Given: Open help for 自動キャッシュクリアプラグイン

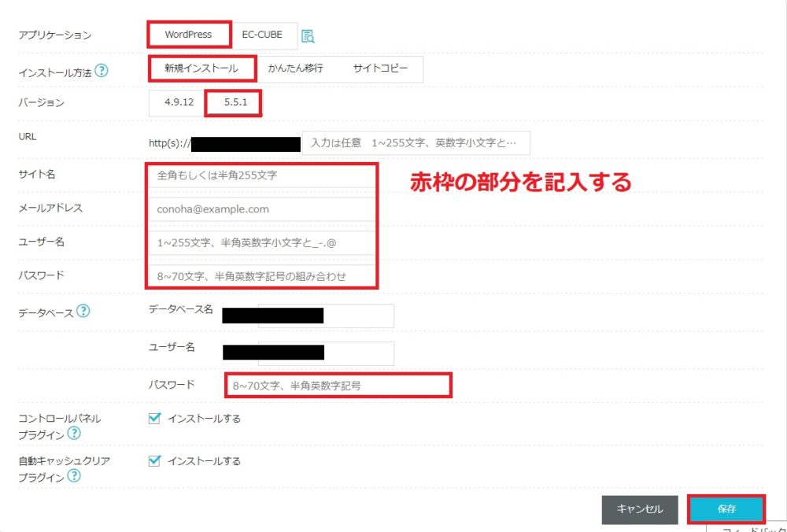Looking at the screenshot, I should 74,475.
